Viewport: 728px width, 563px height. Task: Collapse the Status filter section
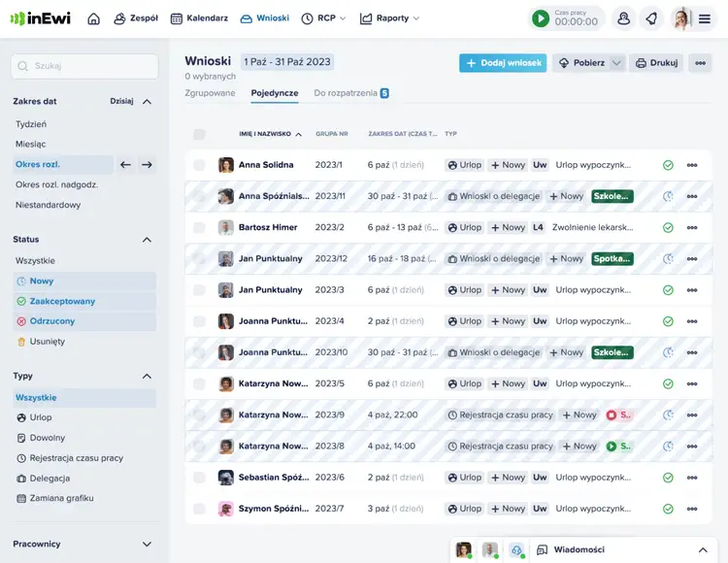147,240
